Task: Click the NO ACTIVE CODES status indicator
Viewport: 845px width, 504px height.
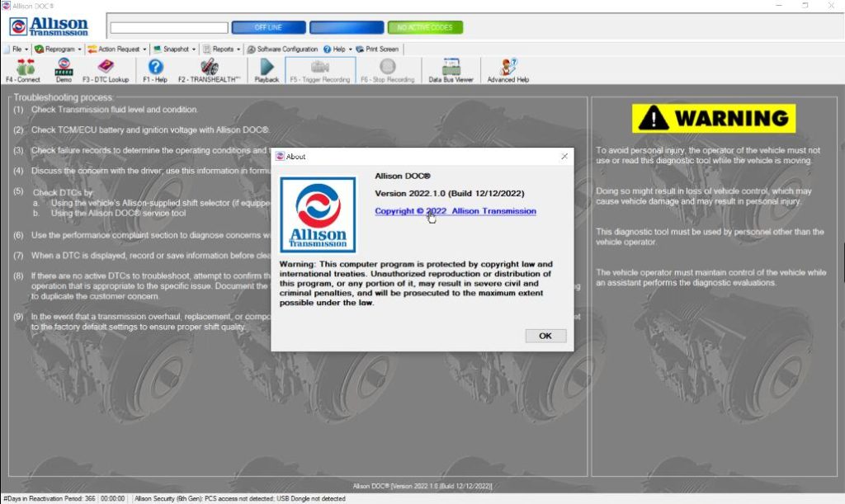Action: (x=426, y=27)
